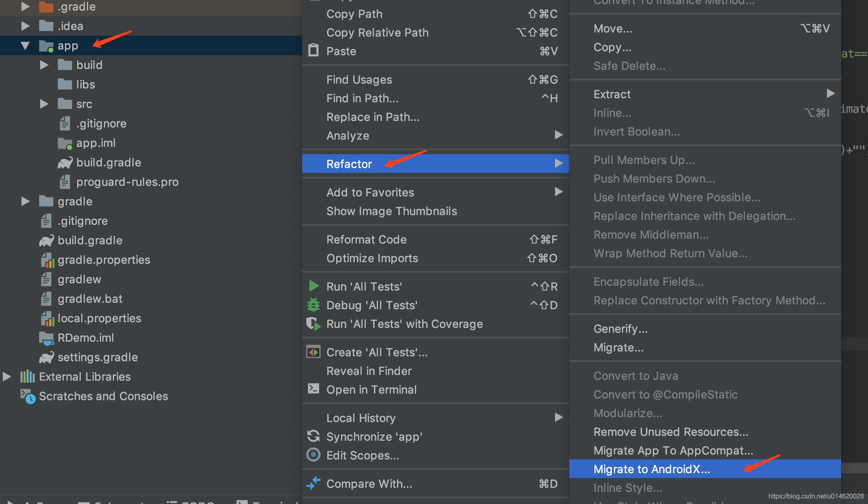Screen dimensions: 868x504
Task: Click the gradlew.bat file icon
Action: tap(46, 299)
